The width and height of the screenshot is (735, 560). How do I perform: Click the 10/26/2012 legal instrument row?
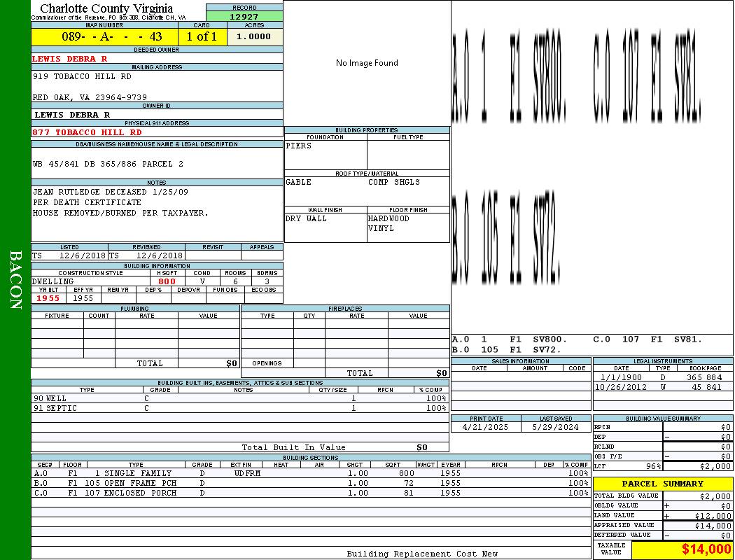coord(661,387)
